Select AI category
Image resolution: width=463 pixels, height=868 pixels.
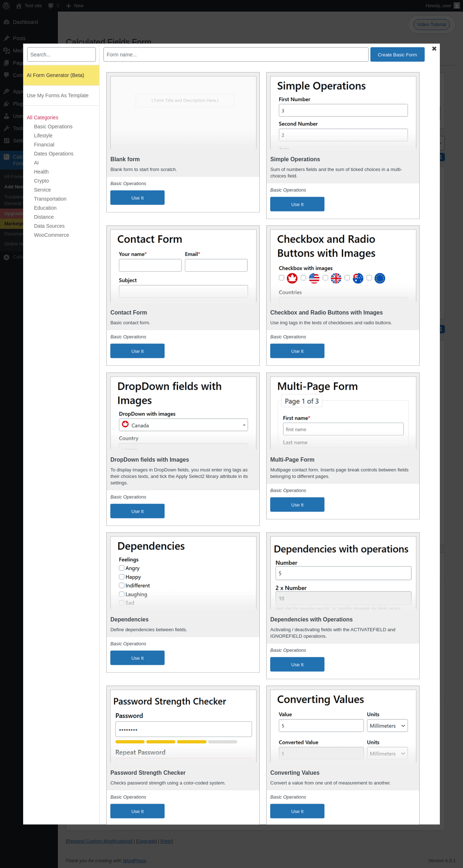click(36, 163)
